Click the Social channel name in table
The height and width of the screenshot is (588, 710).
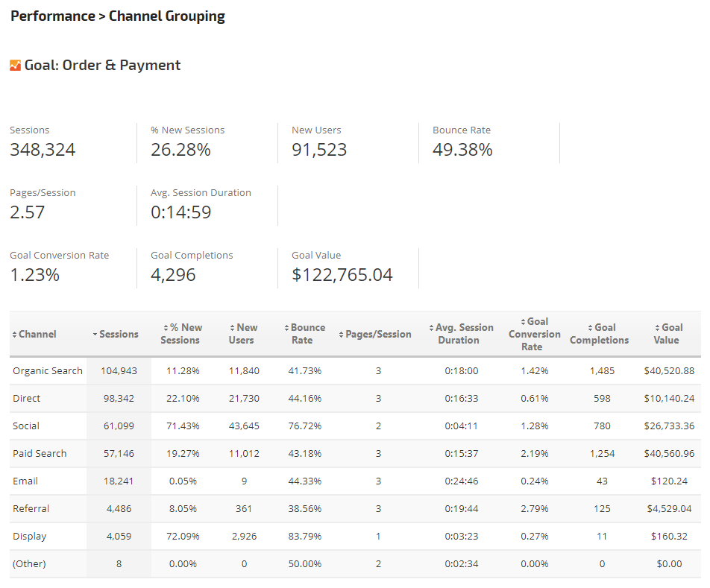26,426
